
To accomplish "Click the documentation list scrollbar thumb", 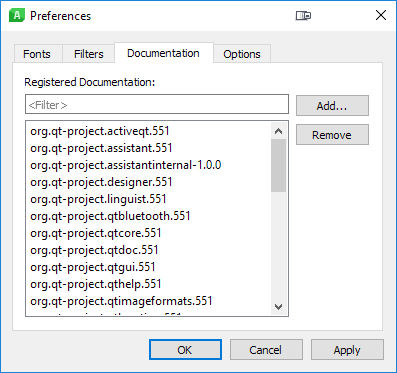I will 278,166.
